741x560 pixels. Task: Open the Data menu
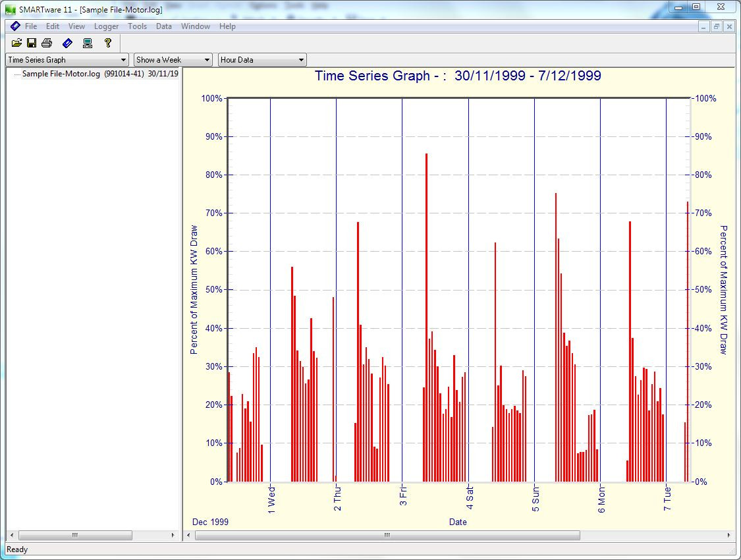tap(164, 26)
